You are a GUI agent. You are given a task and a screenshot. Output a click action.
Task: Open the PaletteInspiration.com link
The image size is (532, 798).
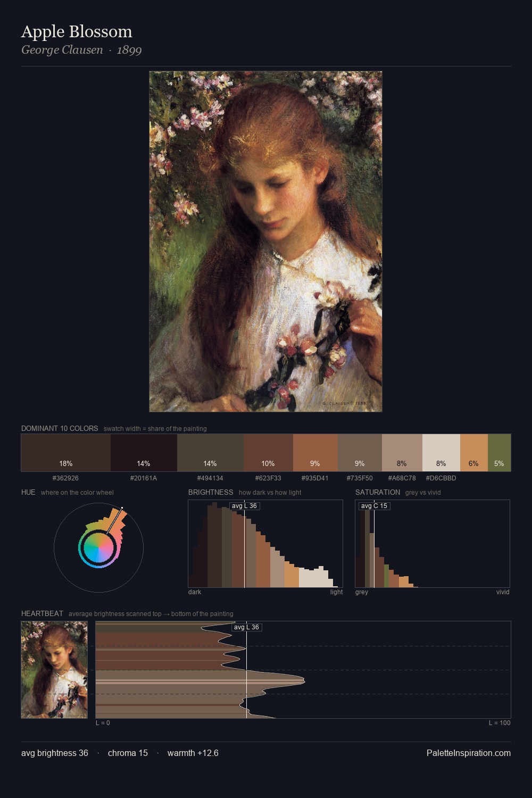point(469,753)
